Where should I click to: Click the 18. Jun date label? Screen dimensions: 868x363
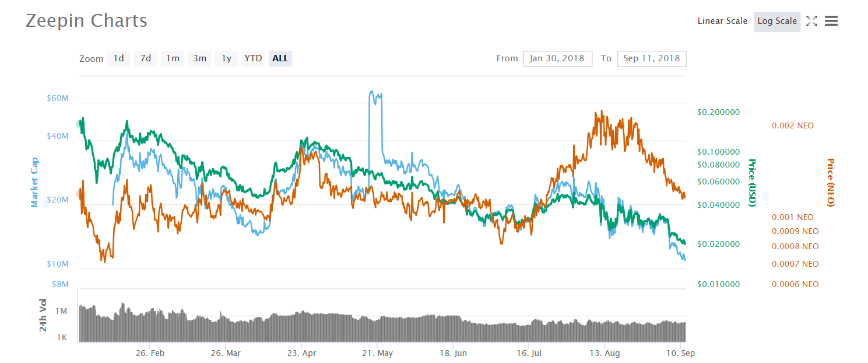coord(453,353)
